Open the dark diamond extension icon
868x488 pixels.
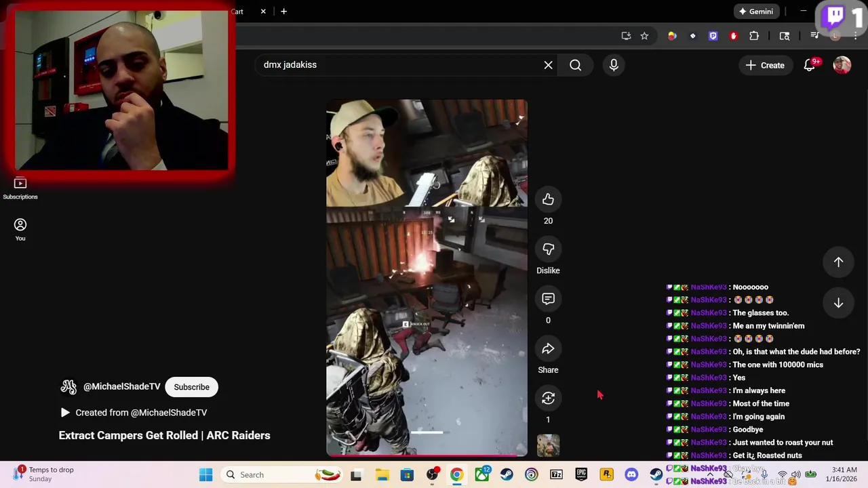click(692, 36)
